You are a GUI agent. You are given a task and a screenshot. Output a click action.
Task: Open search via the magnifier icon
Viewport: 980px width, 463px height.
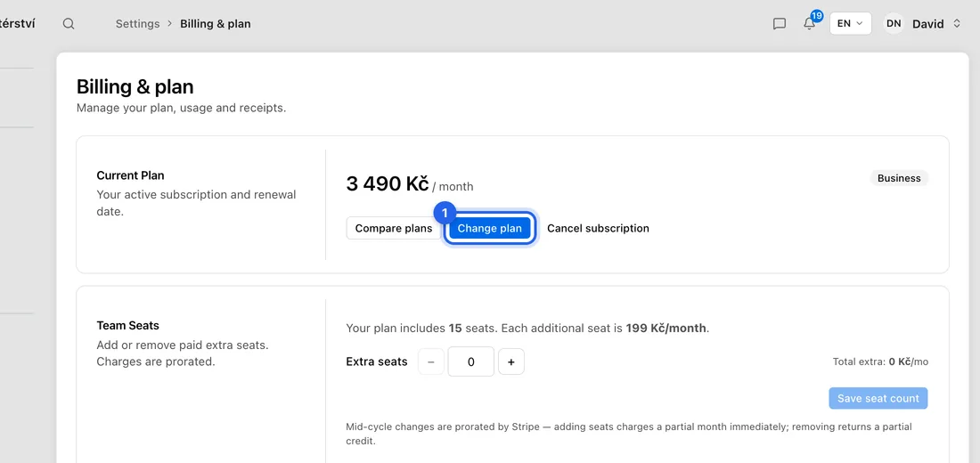coord(69,24)
